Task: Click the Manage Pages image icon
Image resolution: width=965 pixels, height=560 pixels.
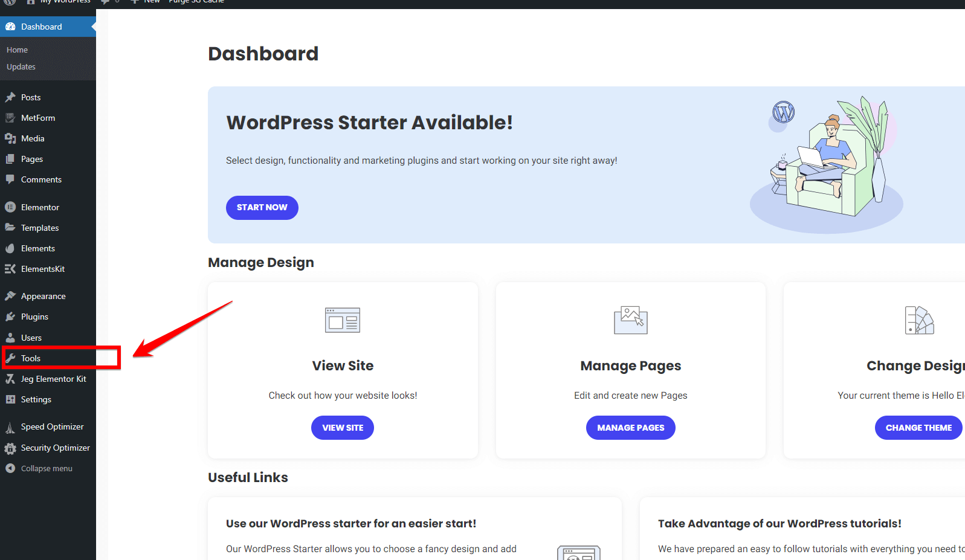Action: tap(630, 320)
